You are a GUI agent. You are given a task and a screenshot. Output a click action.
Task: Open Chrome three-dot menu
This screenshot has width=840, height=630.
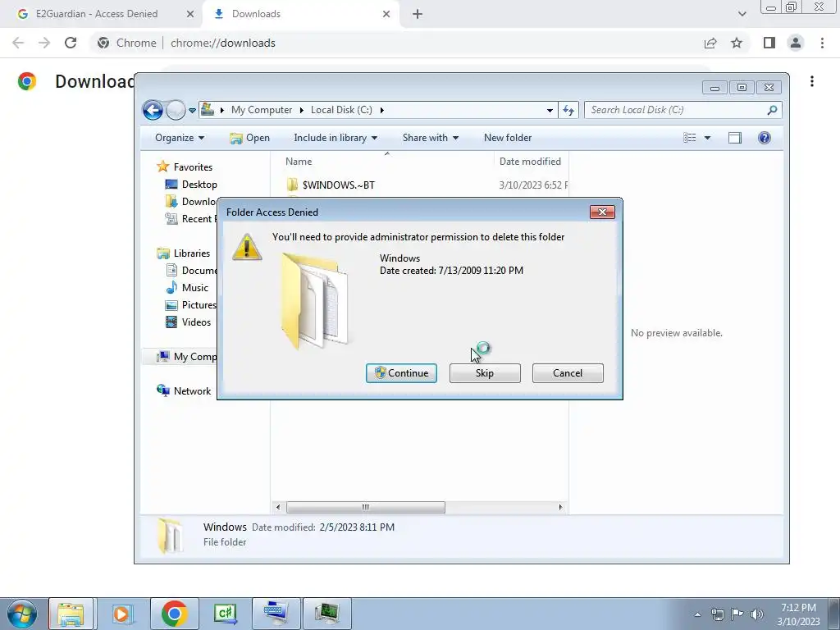click(x=822, y=43)
